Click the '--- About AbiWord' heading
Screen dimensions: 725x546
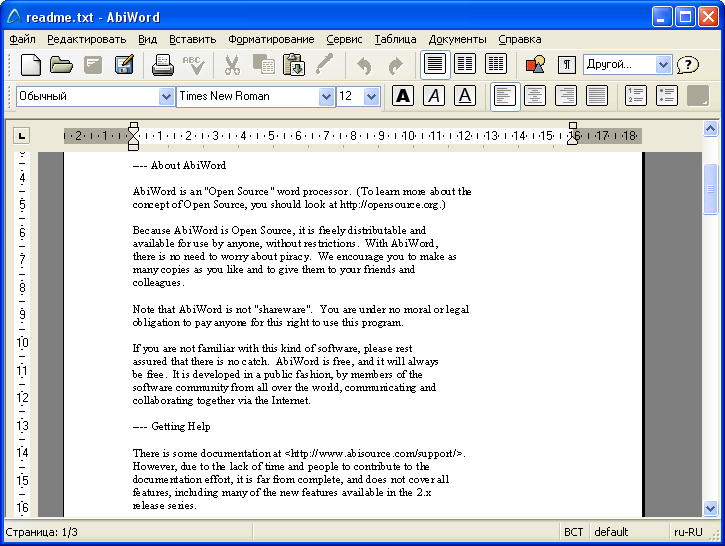(179, 166)
